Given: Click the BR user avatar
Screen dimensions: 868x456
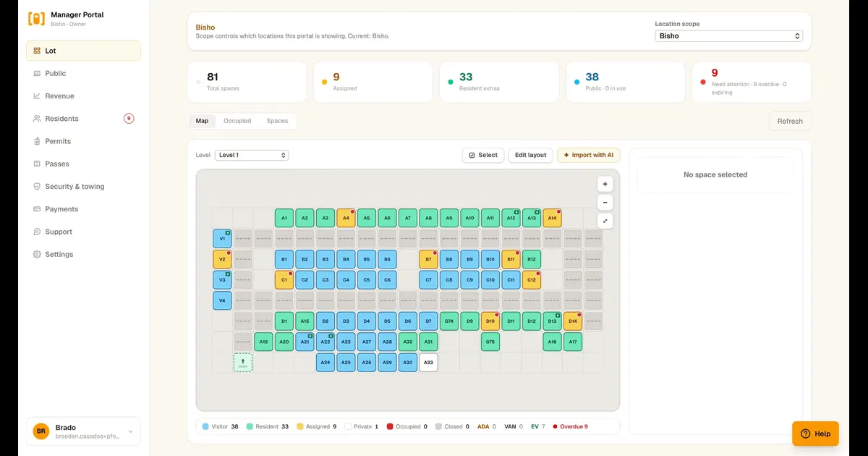Looking at the screenshot, I should coord(41,431).
